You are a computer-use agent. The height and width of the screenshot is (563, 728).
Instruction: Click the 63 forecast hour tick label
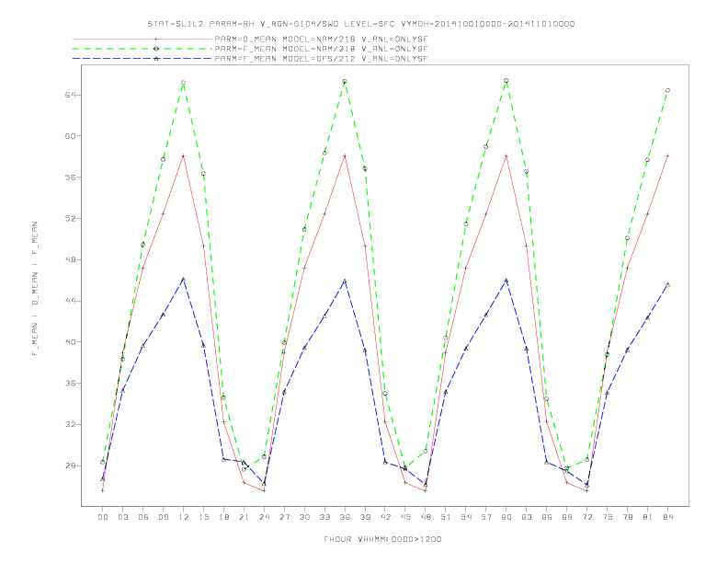point(527,517)
